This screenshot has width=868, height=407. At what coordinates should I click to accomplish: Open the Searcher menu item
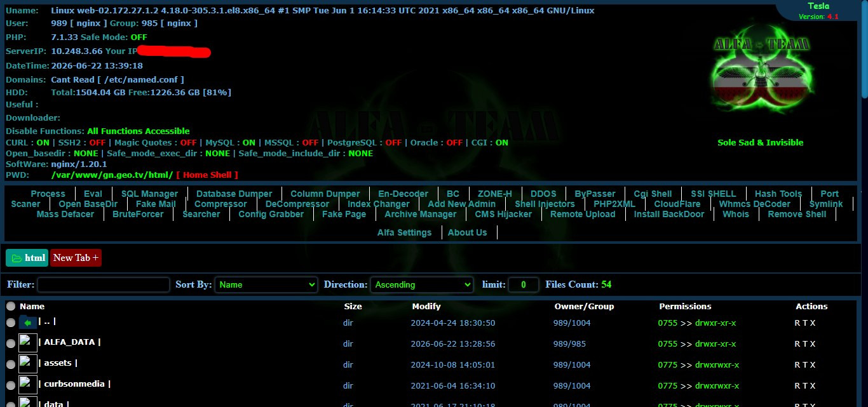click(x=201, y=214)
